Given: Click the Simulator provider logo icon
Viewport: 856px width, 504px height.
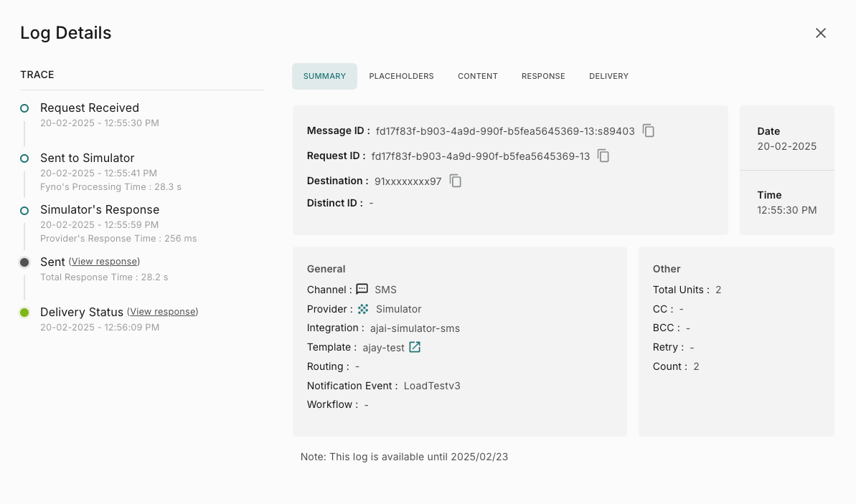Looking at the screenshot, I should (363, 309).
